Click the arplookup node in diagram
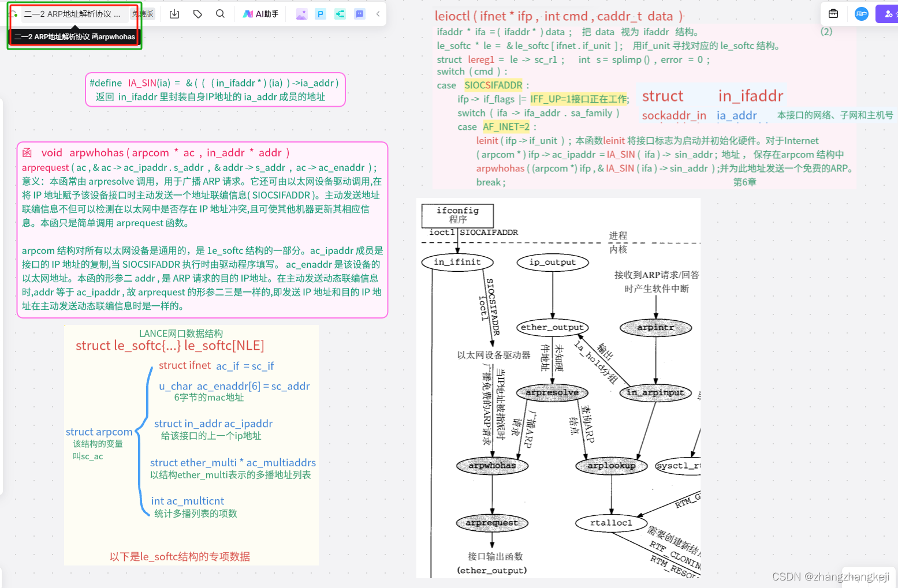Viewport: 898px width, 588px height. (612, 466)
